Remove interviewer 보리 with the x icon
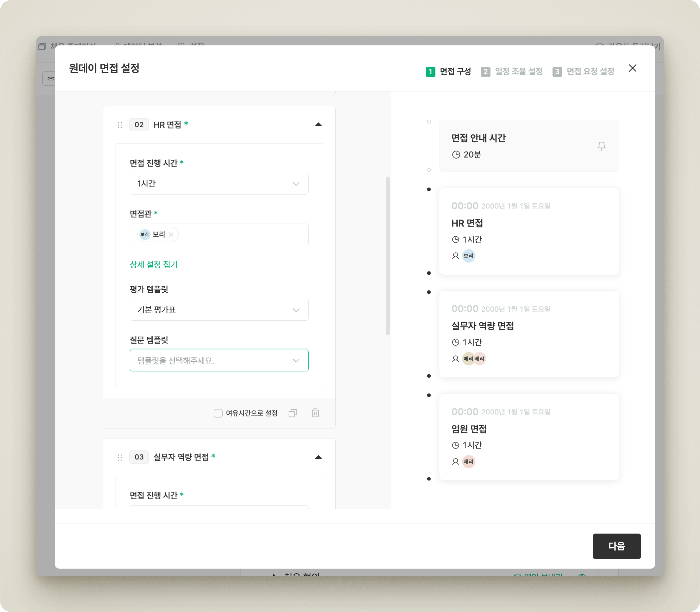 click(x=171, y=235)
